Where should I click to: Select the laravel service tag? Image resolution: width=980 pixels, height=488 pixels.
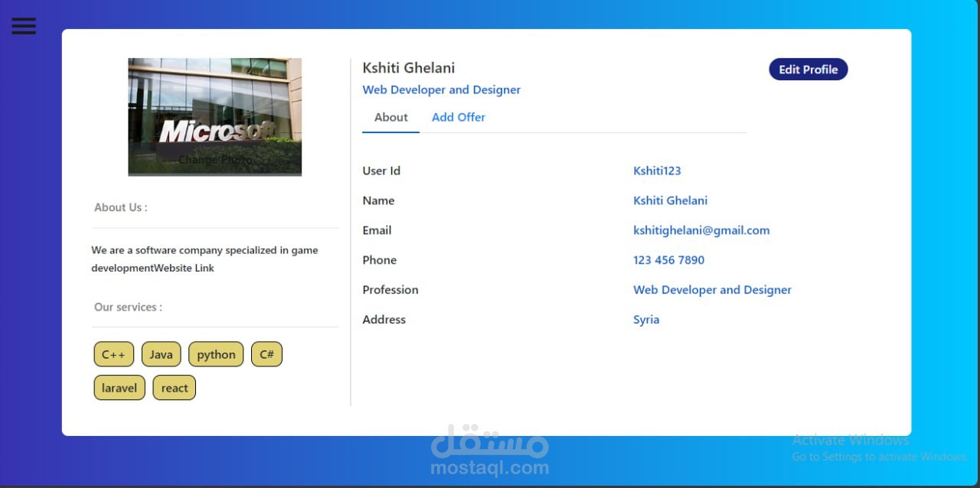click(x=119, y=388)
